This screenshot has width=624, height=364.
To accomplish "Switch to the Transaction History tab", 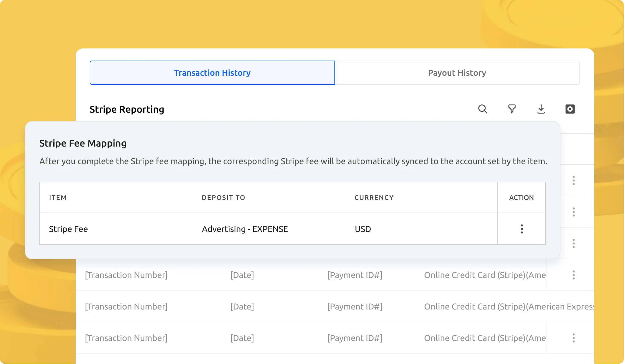I will (212, 73).
